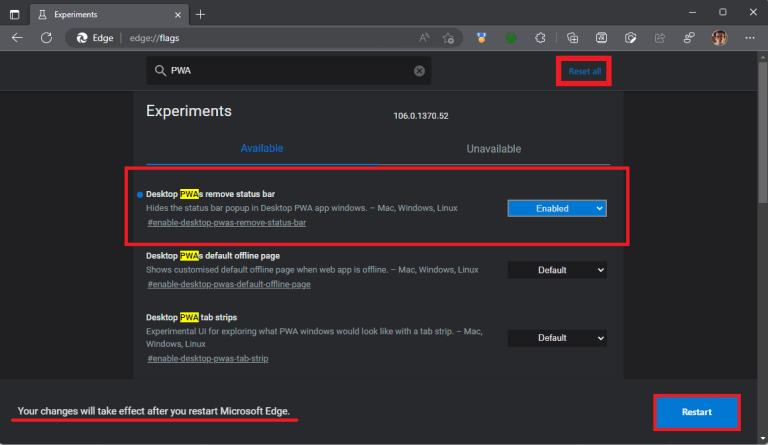Open Settings and more ellipsis menu
This screenshot has width=768, height=445.
750,38
